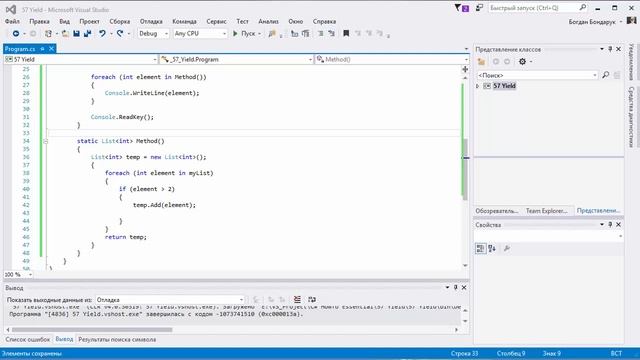Click the Open File folder icon
This screenshot has height=360, width=640.
(x=65, y=33)
